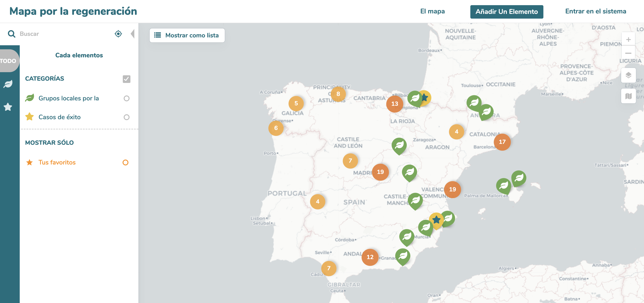Enable Tus favoritos filter

[125, 162]
